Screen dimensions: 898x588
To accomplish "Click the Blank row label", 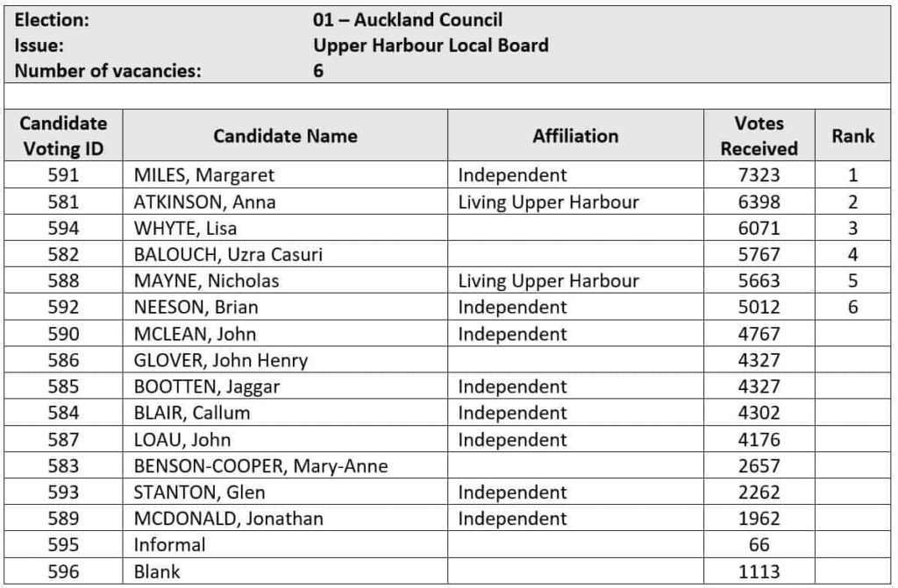I will tap(157, 571).
